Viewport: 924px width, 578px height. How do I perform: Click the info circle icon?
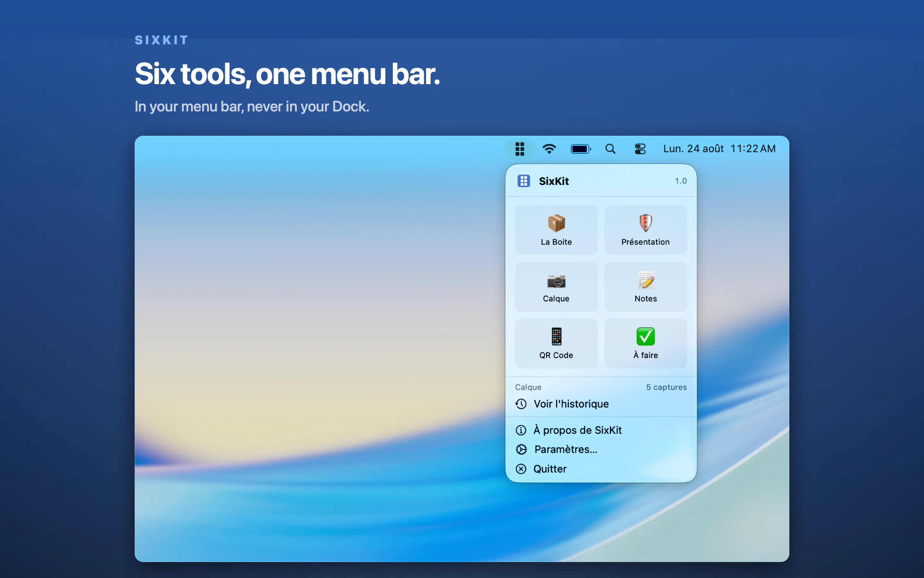click(x=521, y=430)
